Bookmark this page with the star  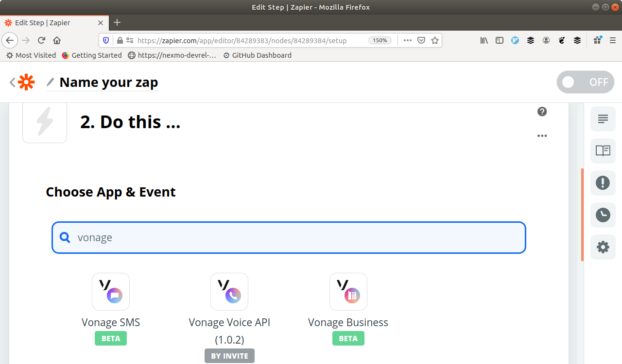(435, 40)
